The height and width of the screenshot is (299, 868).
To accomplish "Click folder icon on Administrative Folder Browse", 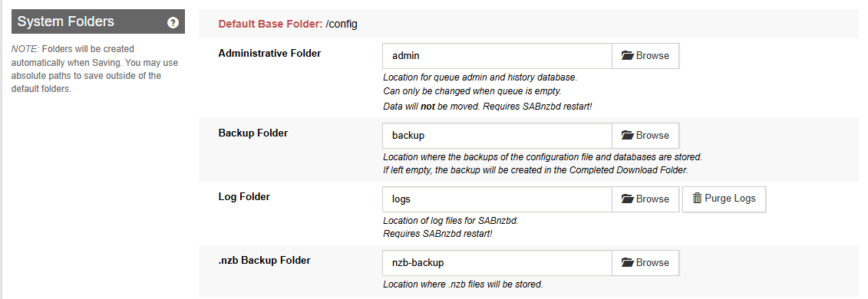I will point(627,56).
